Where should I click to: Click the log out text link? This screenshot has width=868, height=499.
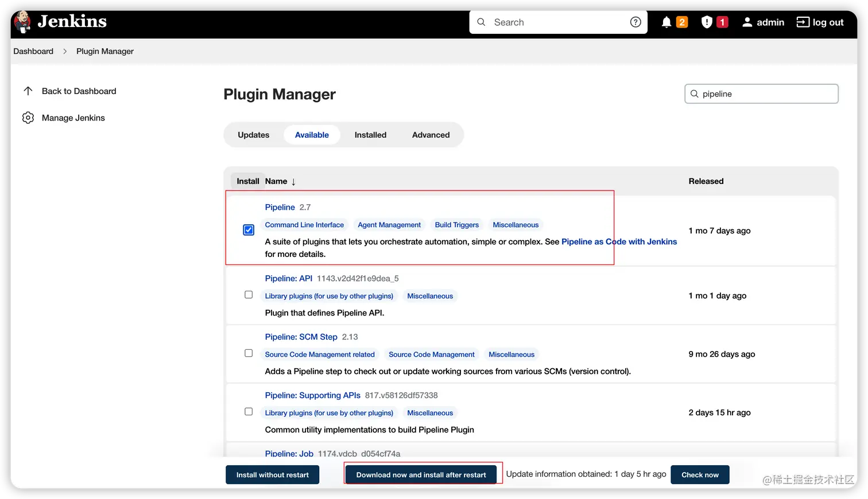pyautogui.click(x=828, y=22)
